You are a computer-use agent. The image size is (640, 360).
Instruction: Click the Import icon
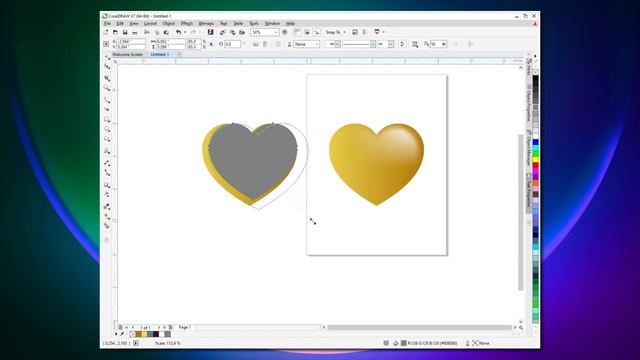pos(222,32)
